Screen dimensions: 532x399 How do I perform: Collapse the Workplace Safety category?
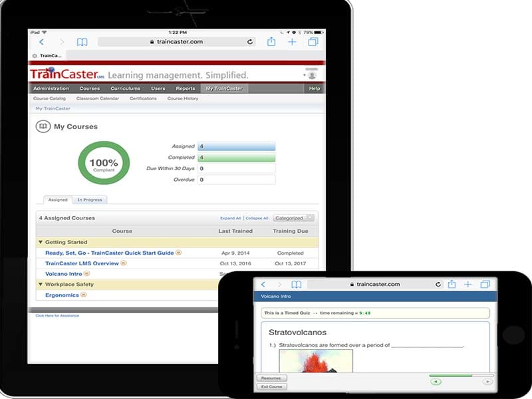coord(41,284)
